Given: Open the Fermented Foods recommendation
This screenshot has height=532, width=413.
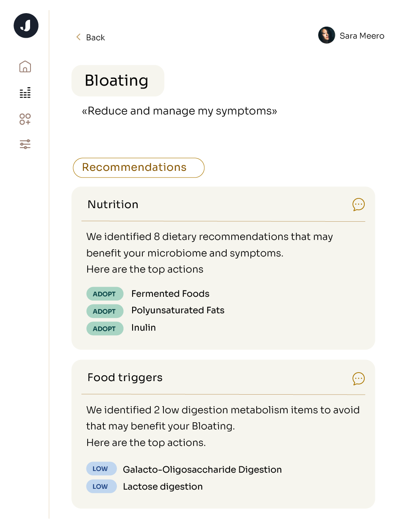Looking at the screenshot, I should pyautogui.click(x=170, y=294).
